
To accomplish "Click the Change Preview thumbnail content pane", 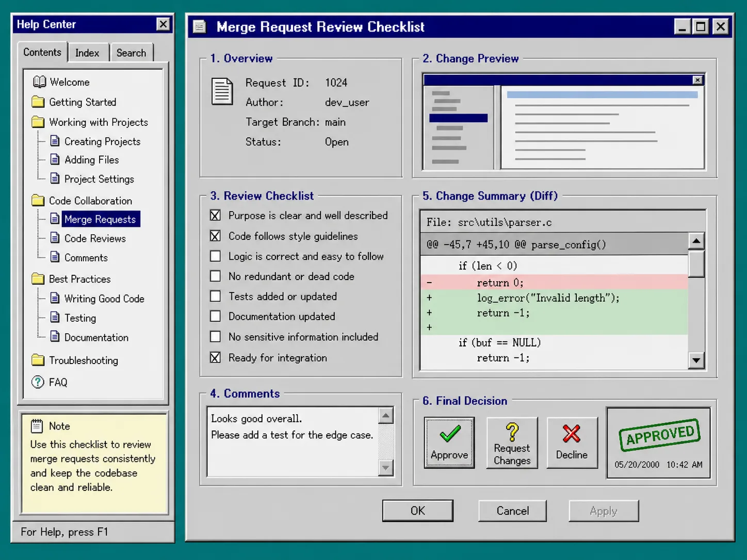I will point(603,127).
